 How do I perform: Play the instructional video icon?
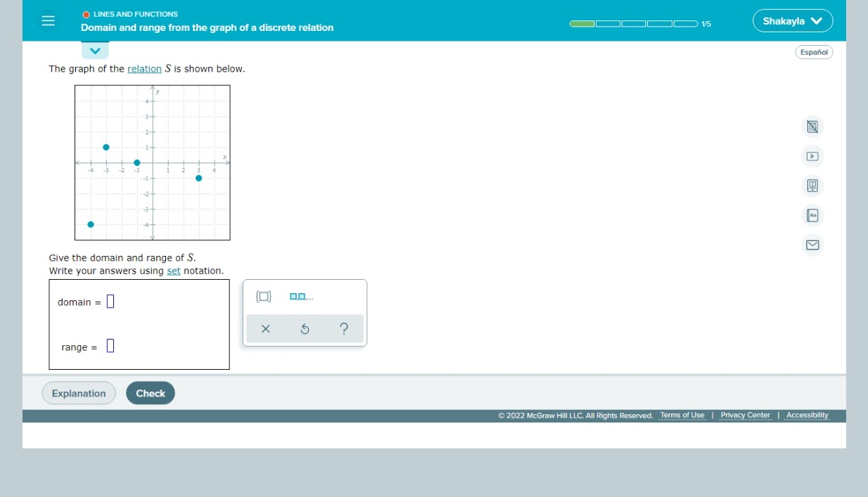(x=813, y=156)
